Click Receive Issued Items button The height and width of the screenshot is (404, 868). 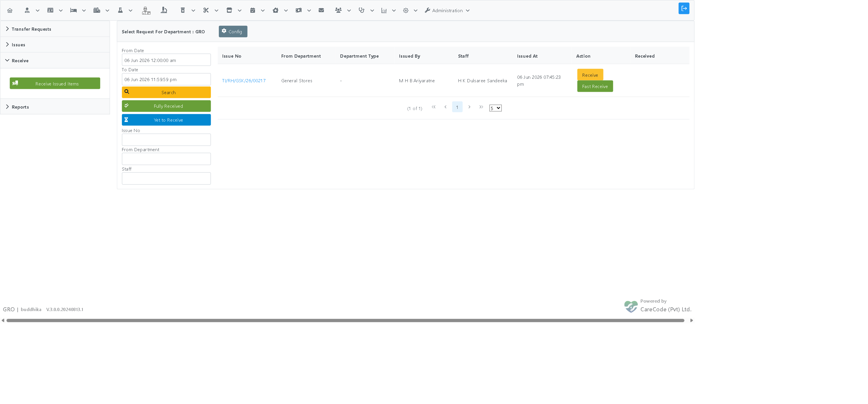click(55, 83)
